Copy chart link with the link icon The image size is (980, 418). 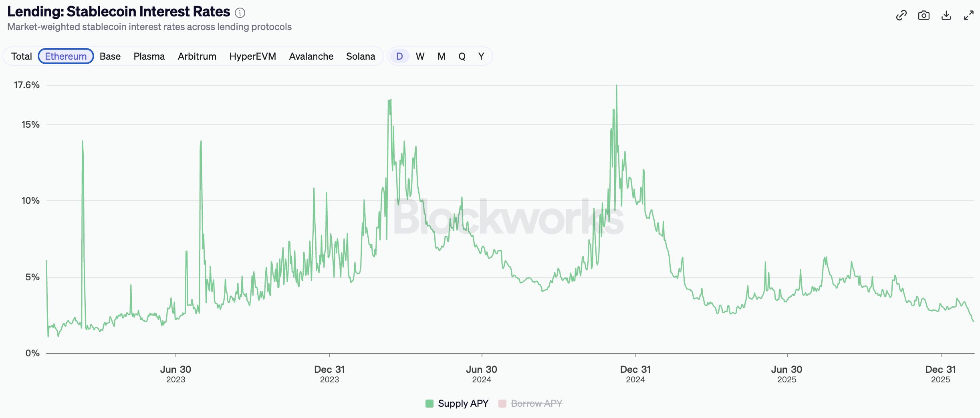click(x=901, y=16)
